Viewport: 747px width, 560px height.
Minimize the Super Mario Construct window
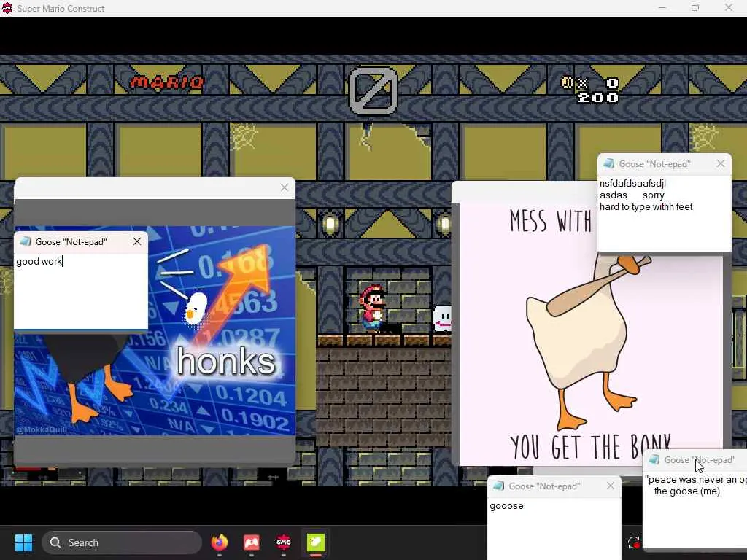(x=662, y=7)
